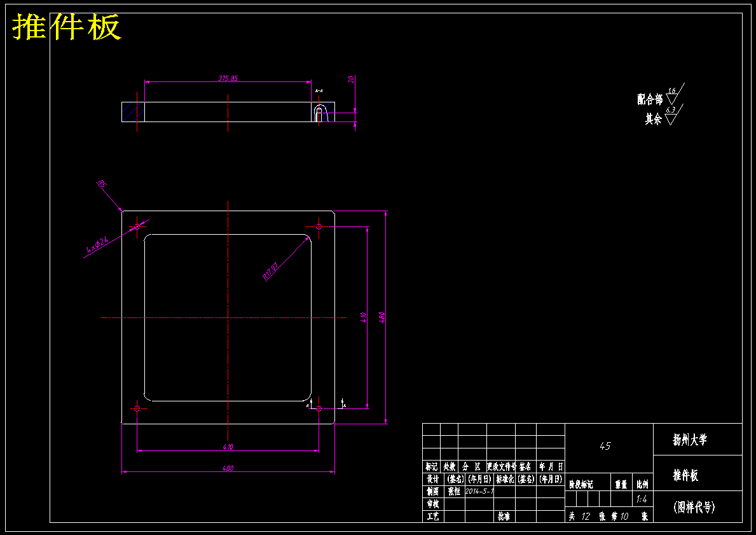Select the sheet number 10
Screen dimensions: 756x535
[x=624, y=517]
